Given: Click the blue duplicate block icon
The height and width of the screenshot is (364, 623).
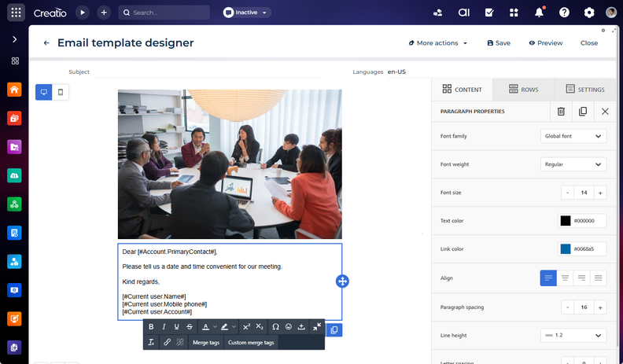Looking at the screenshot, I should click(334, 330).
